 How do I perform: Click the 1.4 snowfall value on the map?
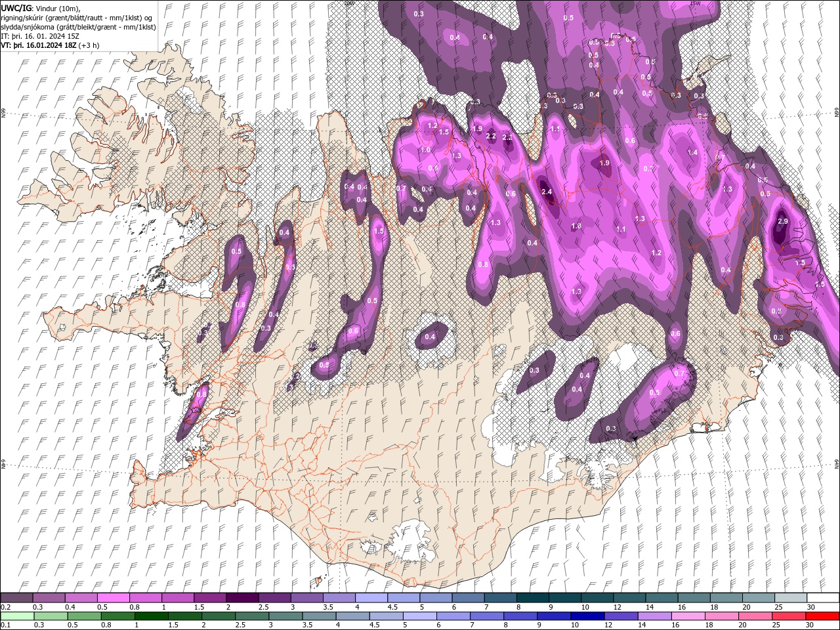[x=692, y=152]
